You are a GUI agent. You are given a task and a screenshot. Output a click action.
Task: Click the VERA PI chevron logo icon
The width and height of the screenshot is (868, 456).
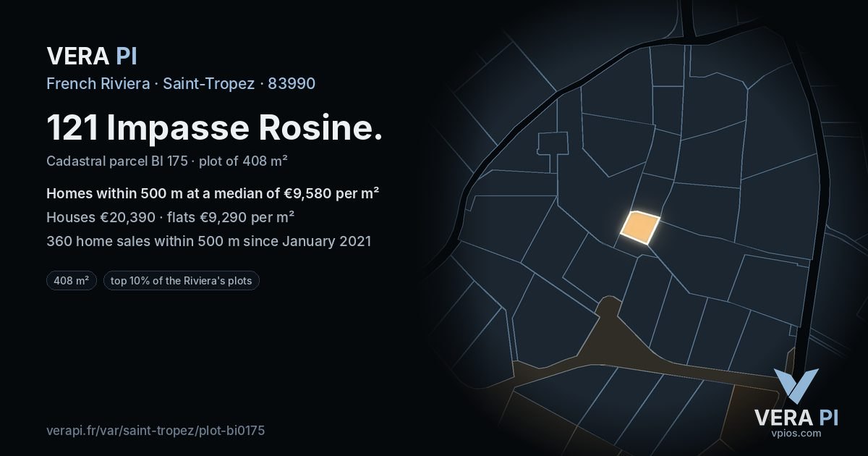[x=796, y=386]
